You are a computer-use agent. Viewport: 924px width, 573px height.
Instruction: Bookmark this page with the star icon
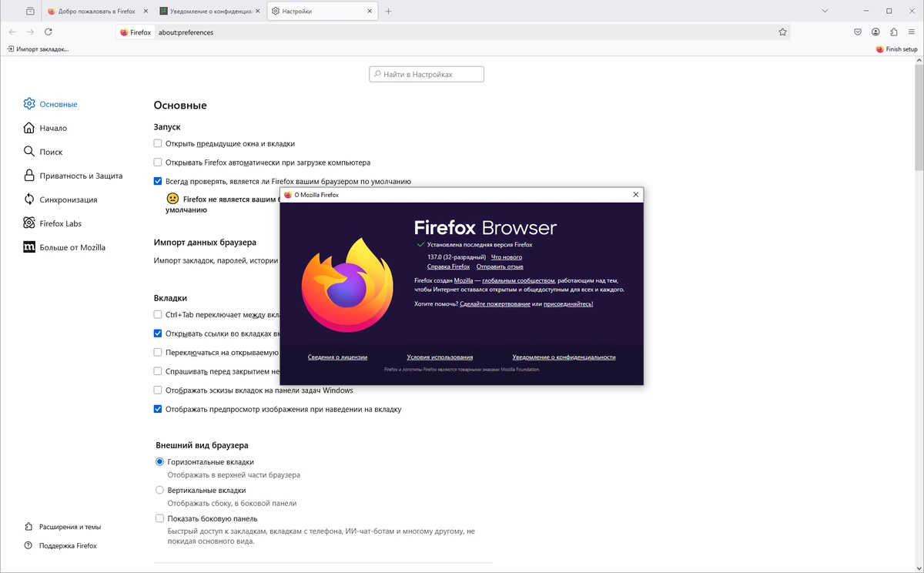tap(782, 32)
